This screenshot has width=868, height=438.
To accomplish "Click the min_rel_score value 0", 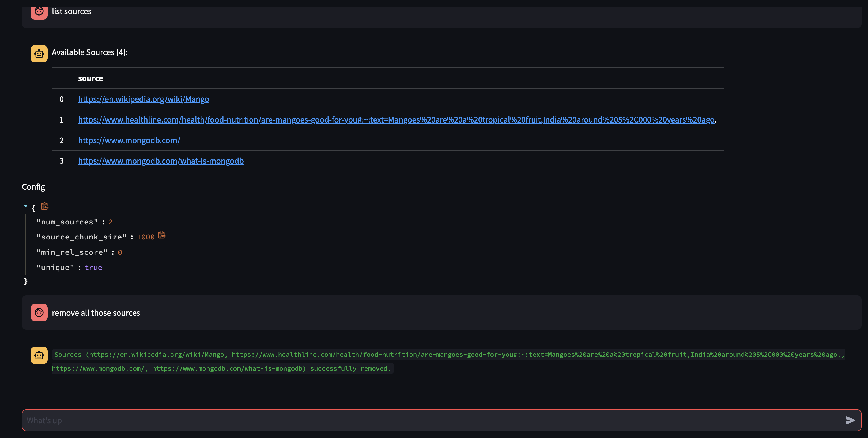I will [x=120, y=252].
